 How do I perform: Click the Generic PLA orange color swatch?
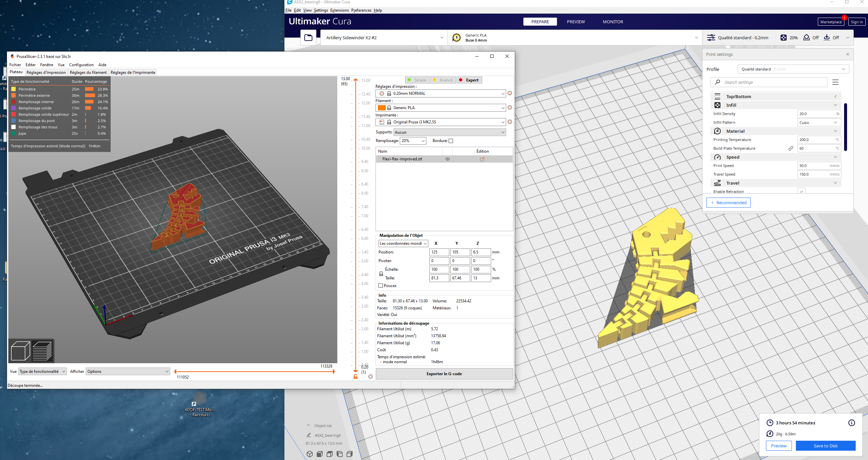tap(381, 108)
